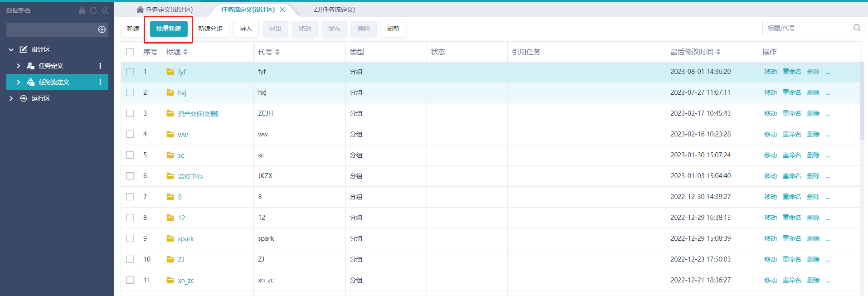Click the folder icon of the spark row
This screenshot has height=296, width=868.
[x=170, y=238]
